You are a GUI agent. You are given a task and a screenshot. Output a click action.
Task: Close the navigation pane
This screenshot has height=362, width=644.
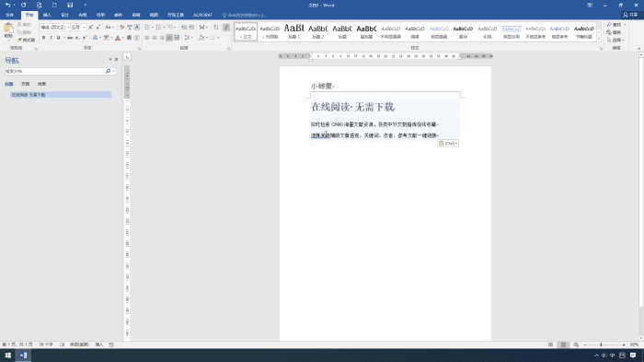point(116,60)
